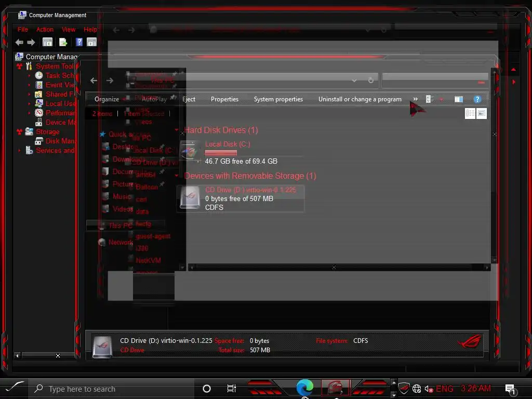The width and height of the screenshot is (532, 399).
Task: Expand the Performance tree node
Action: point(29,113)
